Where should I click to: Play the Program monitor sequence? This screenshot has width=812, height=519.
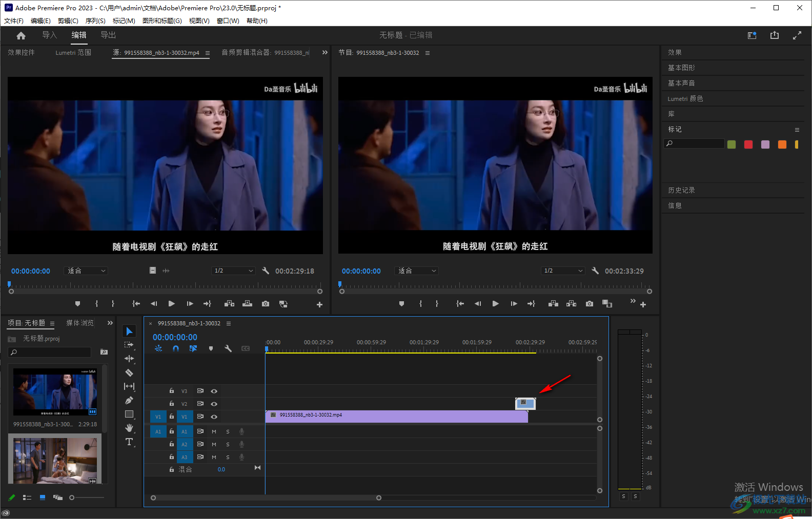pos(496,304)
